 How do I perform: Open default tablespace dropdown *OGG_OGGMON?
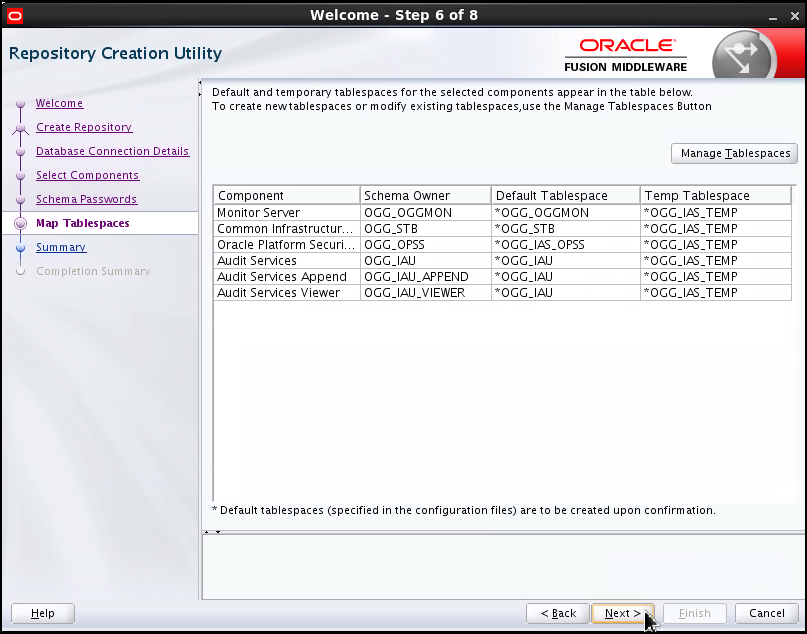point(566,213)
